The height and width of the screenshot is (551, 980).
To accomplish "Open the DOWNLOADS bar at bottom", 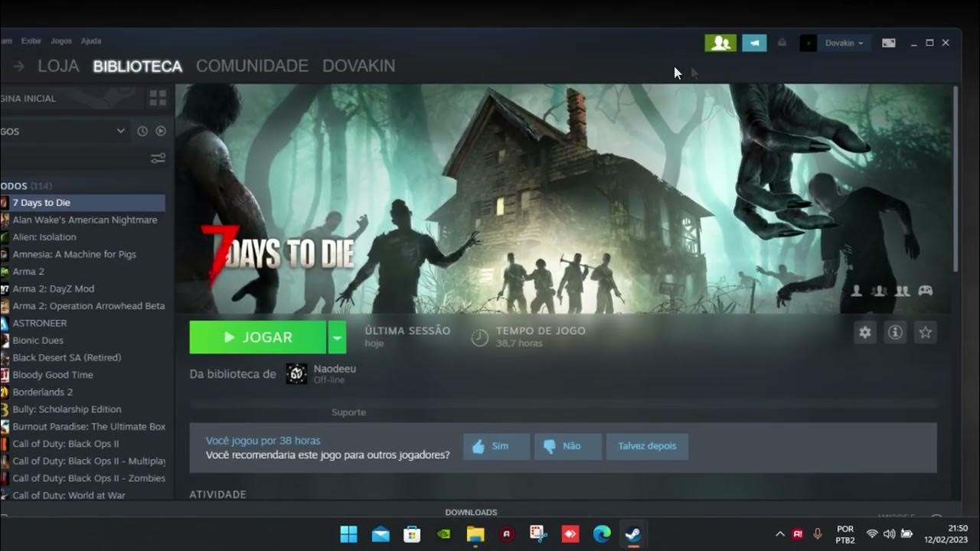I will point(471,512).
